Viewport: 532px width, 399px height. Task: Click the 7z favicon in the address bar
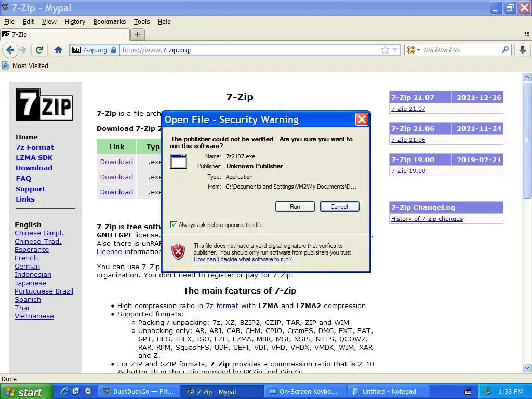coord(76,50)
